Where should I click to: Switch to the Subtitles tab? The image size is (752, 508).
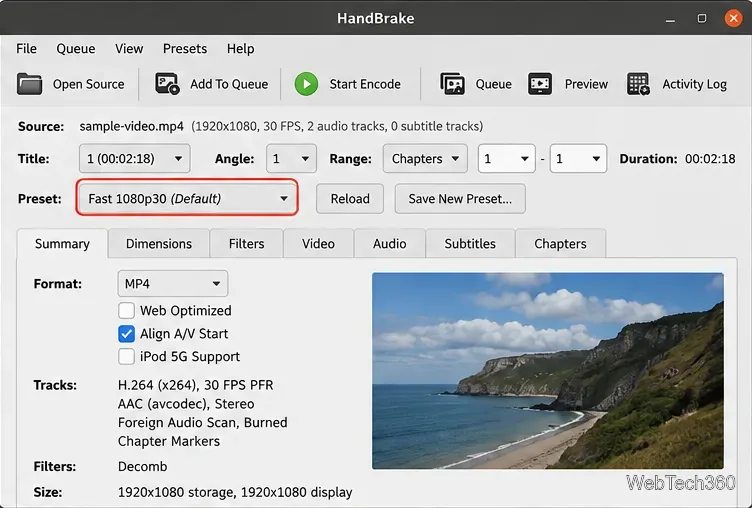[470, 244]
